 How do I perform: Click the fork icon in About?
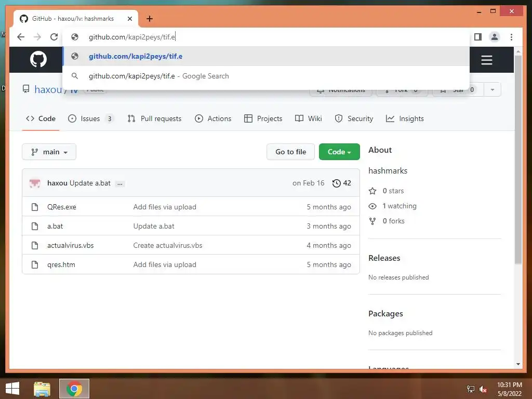click(372, 221)
